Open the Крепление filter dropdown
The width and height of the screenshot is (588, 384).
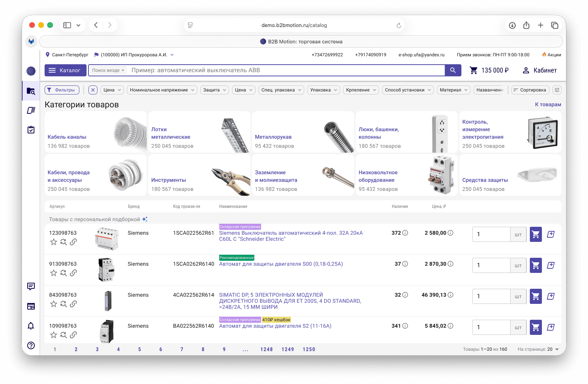pos(361,90)
